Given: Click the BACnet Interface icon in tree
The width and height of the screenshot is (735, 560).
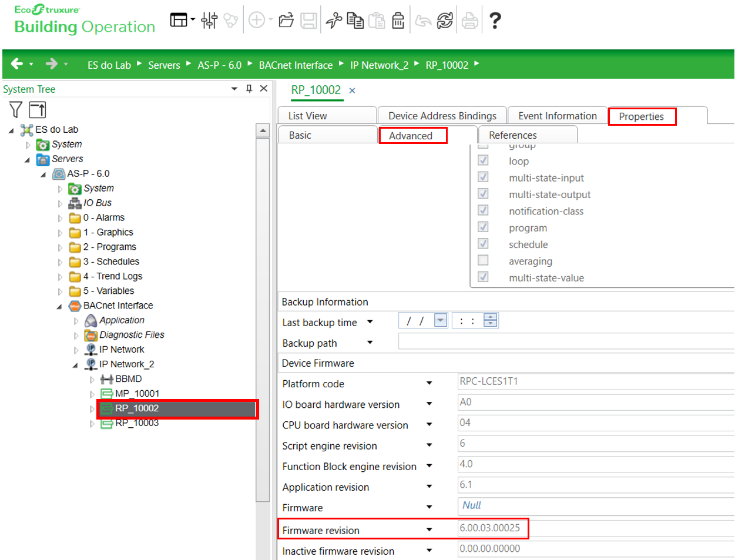Looking at the screenshot, I should [x=75, y=306].
